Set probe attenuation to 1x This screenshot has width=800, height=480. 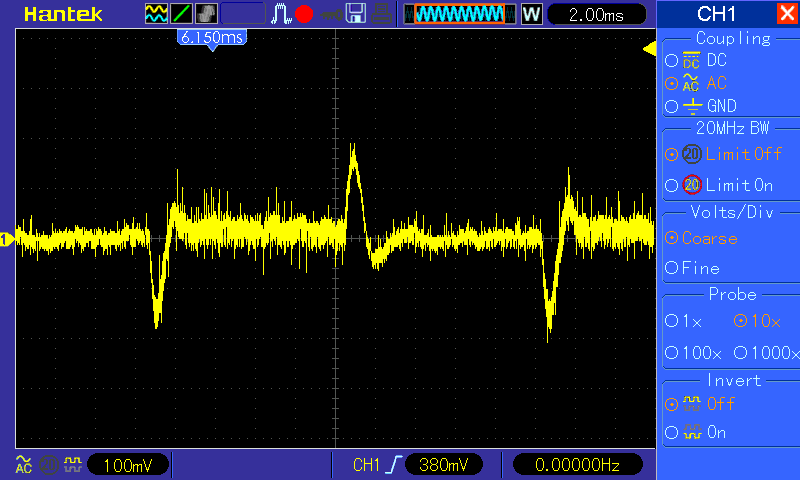(x=684, y=321)
